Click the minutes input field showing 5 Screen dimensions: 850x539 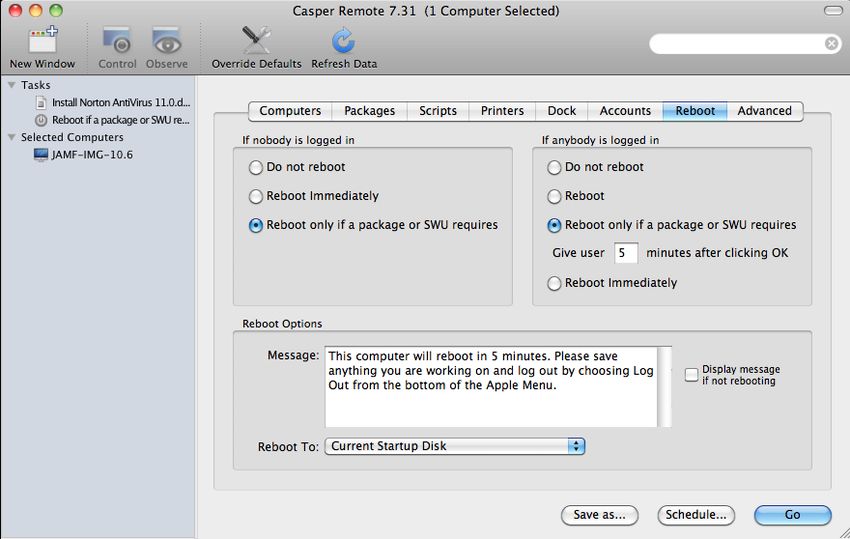(x=626, y=253)
